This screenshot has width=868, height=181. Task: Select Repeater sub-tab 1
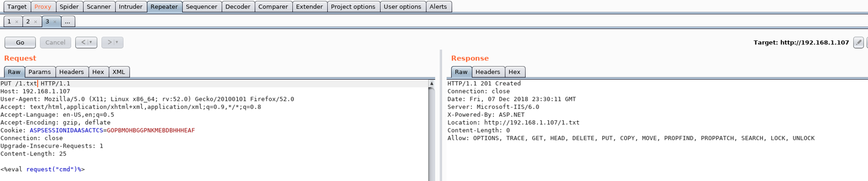(x=9, y=22)
